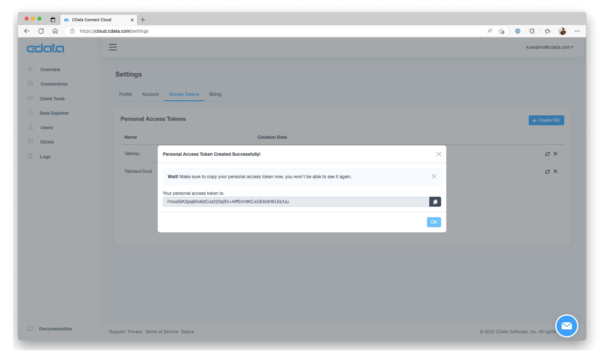Close the token created dialog

pos(439,154)
